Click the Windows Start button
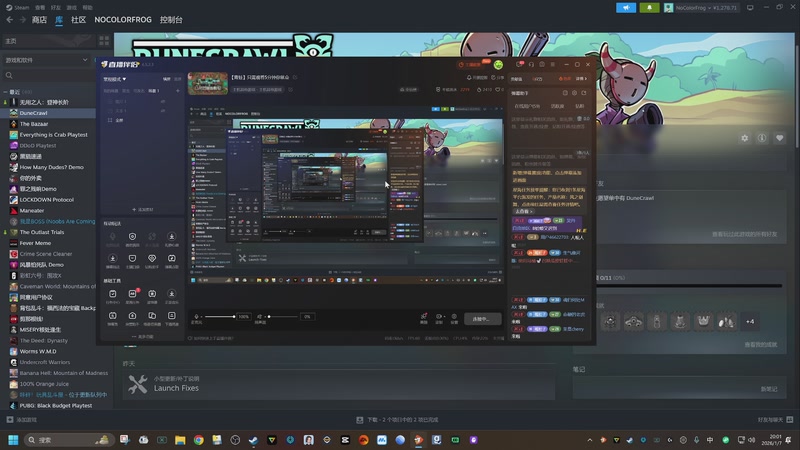The height and width of the screenshot is (450, 800). pyautogui.click(x=13, y=440)
